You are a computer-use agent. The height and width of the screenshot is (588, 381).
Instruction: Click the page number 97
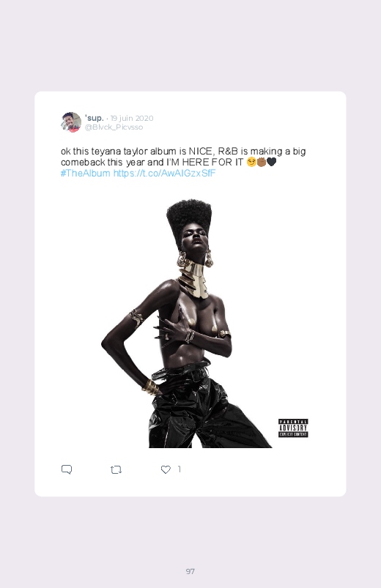click(x=190, y=571)
